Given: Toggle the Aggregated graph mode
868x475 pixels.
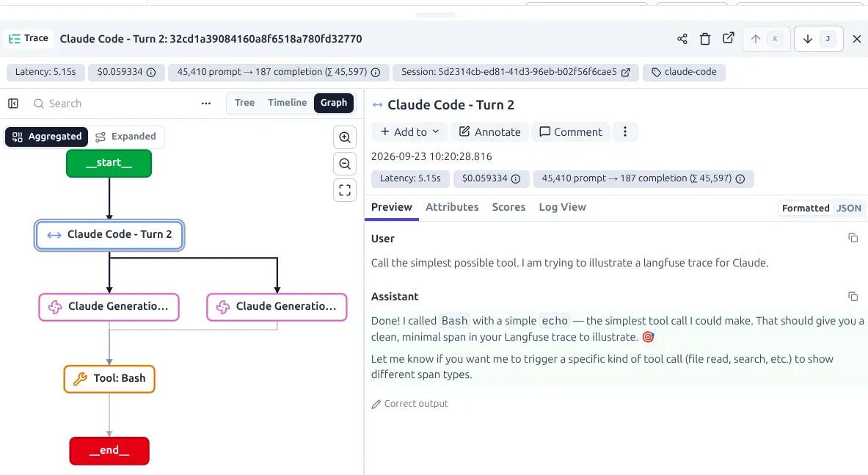Looking at the screenshot, I should 46,137.
